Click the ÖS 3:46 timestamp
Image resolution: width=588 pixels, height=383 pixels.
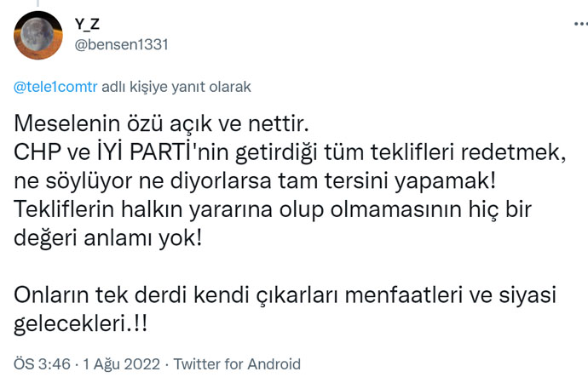41,364
